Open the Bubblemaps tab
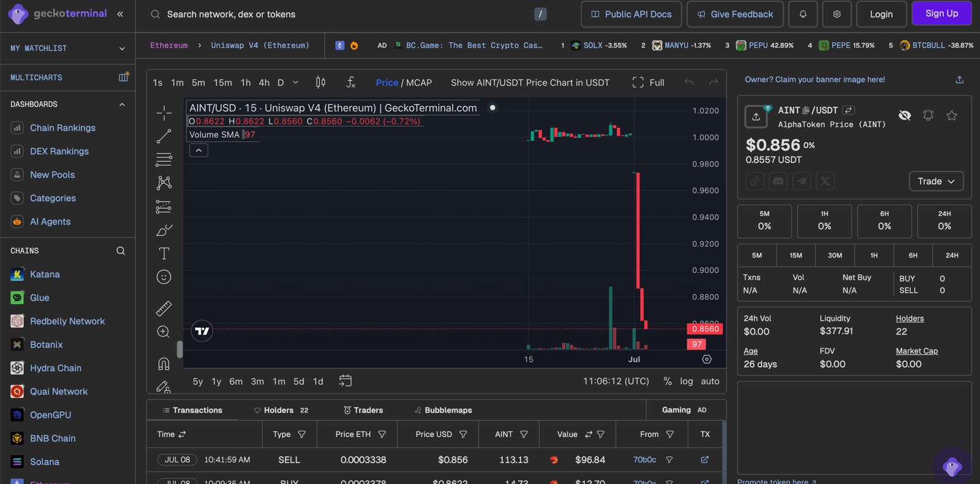Viewport: 980px width, 484px height. [x=443, y=410]
